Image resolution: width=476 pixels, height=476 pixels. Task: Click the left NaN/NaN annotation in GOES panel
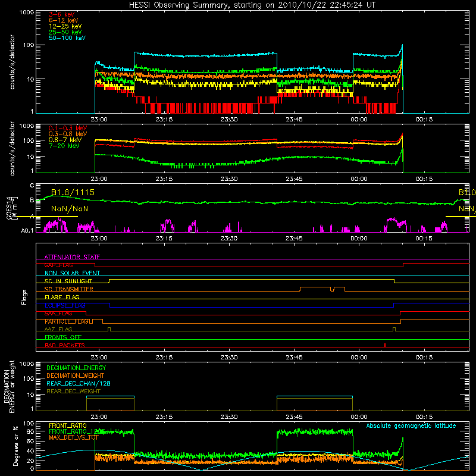[70, 209]
